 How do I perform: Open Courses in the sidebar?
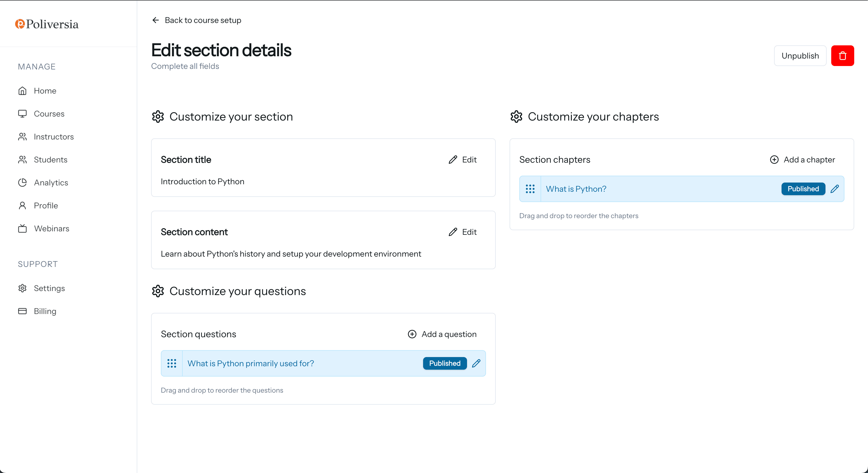click(x=49, y=113)
